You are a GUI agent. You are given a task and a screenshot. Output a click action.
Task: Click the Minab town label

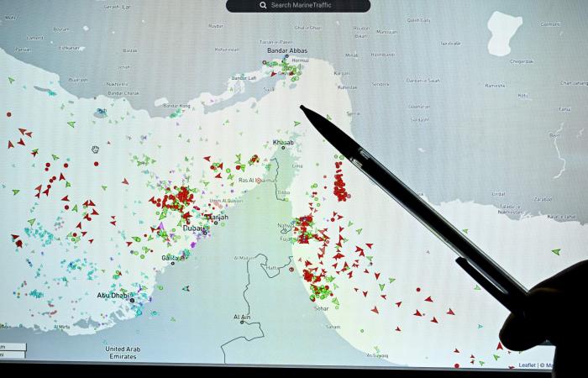point(351,55)
